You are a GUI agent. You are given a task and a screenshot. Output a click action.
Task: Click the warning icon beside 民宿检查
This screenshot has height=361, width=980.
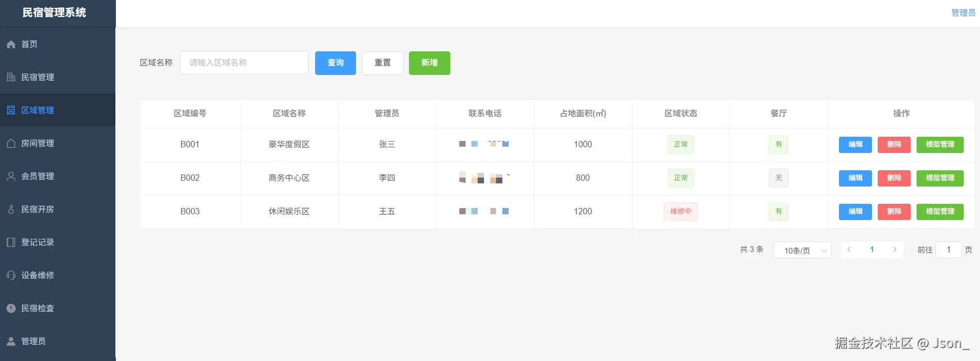point(11,309)
